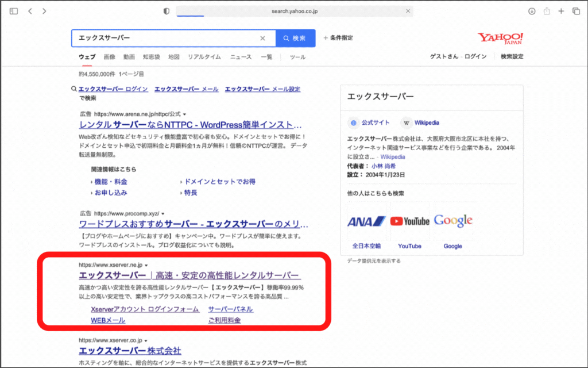Open YouTube text link under thumbnail
The width and height of the screenshot is (588, 368).
tap(409, 246)
